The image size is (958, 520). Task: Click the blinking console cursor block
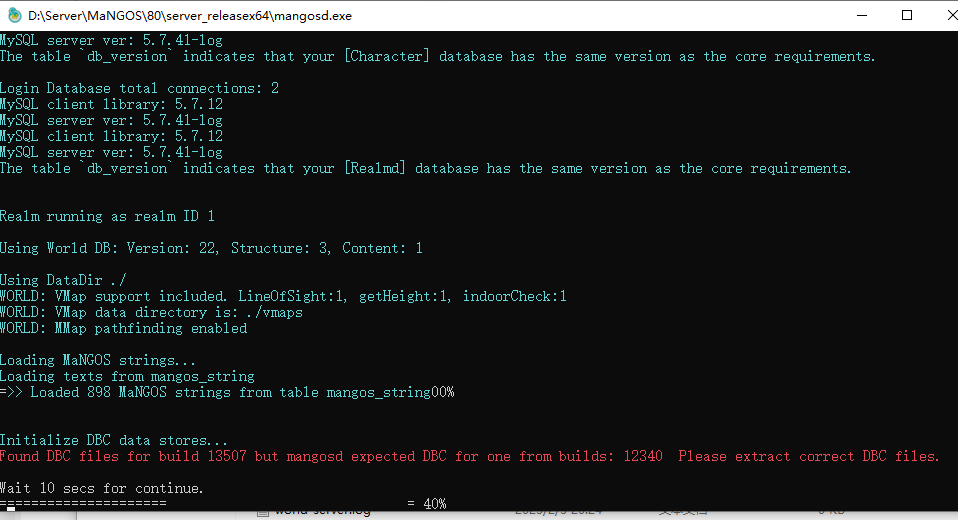tap(11, 508)
